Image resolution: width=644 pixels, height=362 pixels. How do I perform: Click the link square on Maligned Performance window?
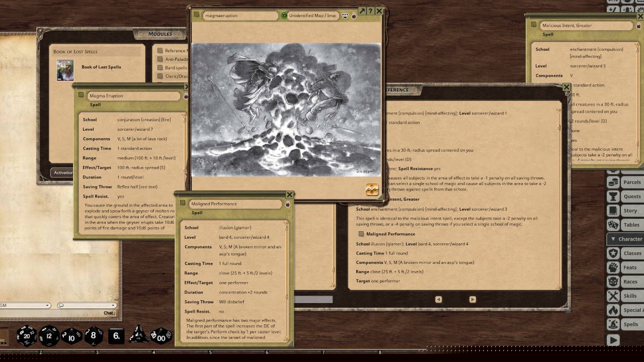click(x=183, y=203)
